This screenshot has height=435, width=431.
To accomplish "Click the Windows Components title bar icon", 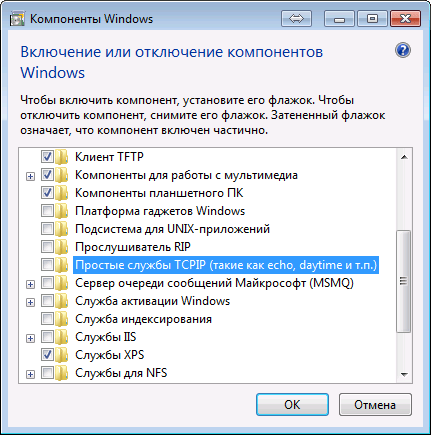I will (17, 19).
